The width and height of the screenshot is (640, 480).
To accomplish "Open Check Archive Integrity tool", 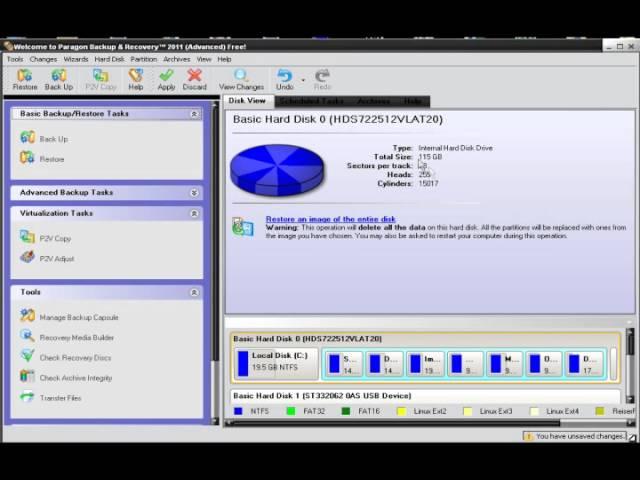I will (x=66, y=377).
